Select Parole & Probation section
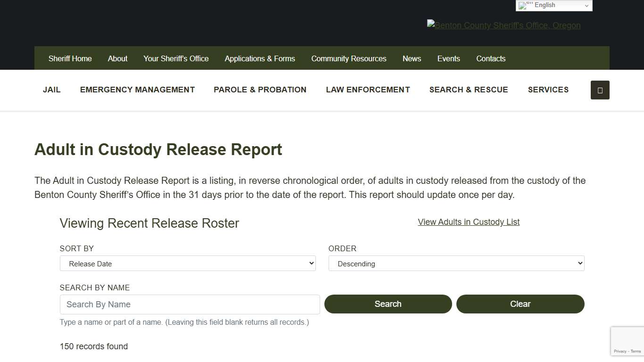 pyautogui.click(x=260, y=90)
